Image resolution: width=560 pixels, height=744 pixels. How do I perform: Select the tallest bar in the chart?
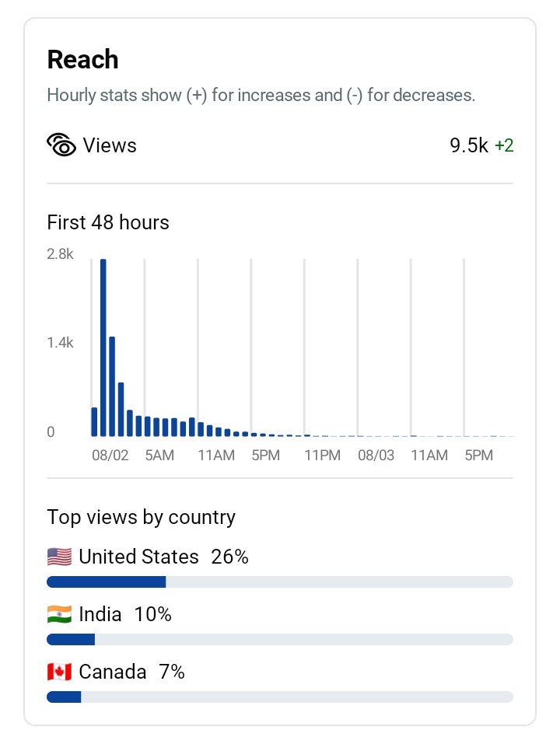pyautogui.click(x=103, y=347)
